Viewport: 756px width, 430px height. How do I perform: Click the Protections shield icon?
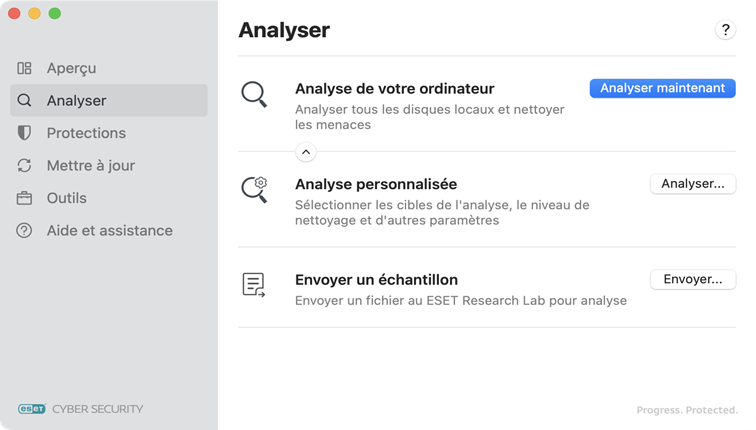25,133
